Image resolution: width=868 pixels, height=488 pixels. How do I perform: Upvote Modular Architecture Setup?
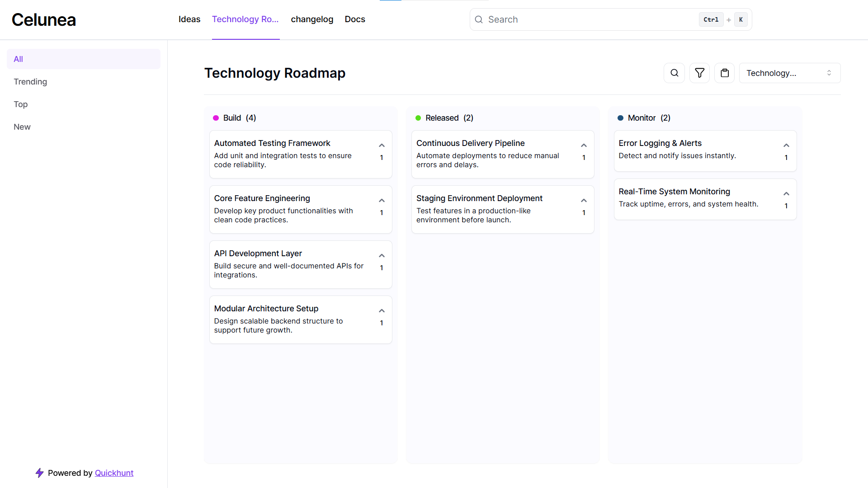382,311
